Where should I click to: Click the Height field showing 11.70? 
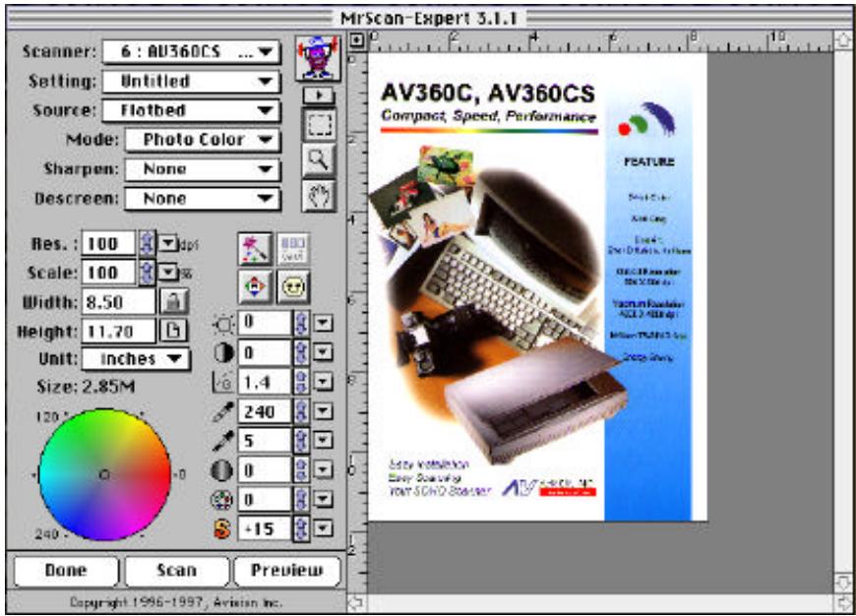118,331
